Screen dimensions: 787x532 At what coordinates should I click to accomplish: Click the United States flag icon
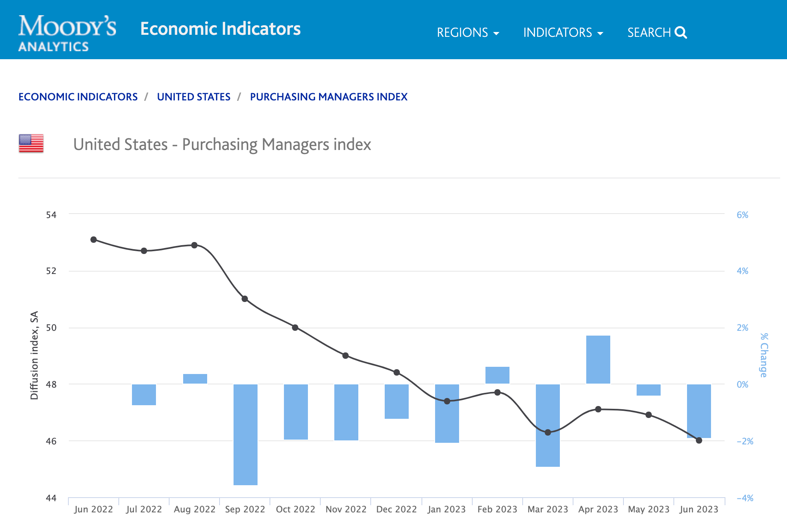point(31,144)
